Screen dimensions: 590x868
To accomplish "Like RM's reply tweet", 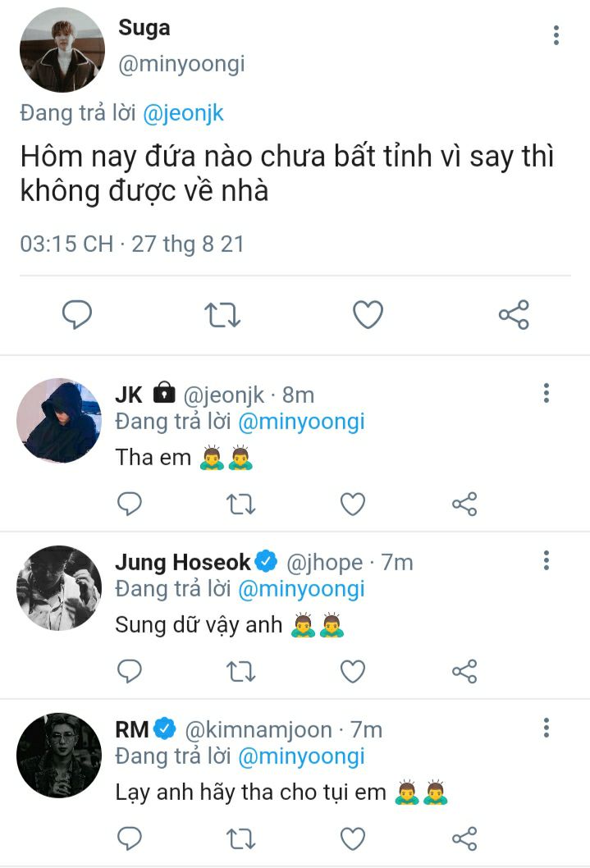I will [x=353, y=838].
